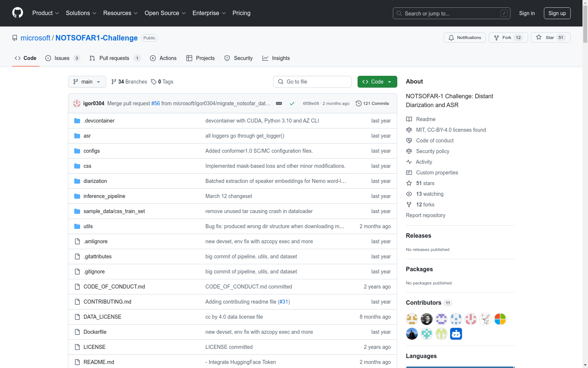This screenshot has height=368, width=588.
Task: View 34 Branches link
Action: click(129, 82)
